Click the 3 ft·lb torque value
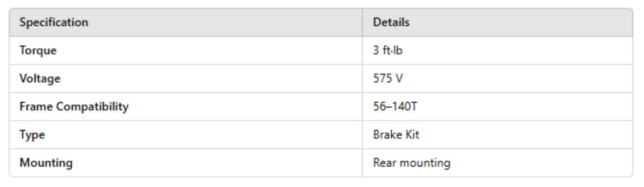The image size is (644, 187). 388,51
